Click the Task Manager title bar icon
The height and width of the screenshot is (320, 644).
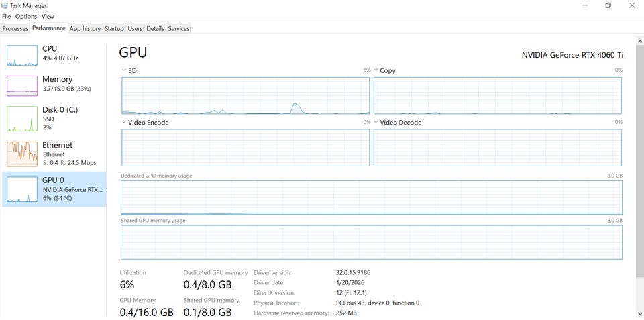tap(5, 5)
